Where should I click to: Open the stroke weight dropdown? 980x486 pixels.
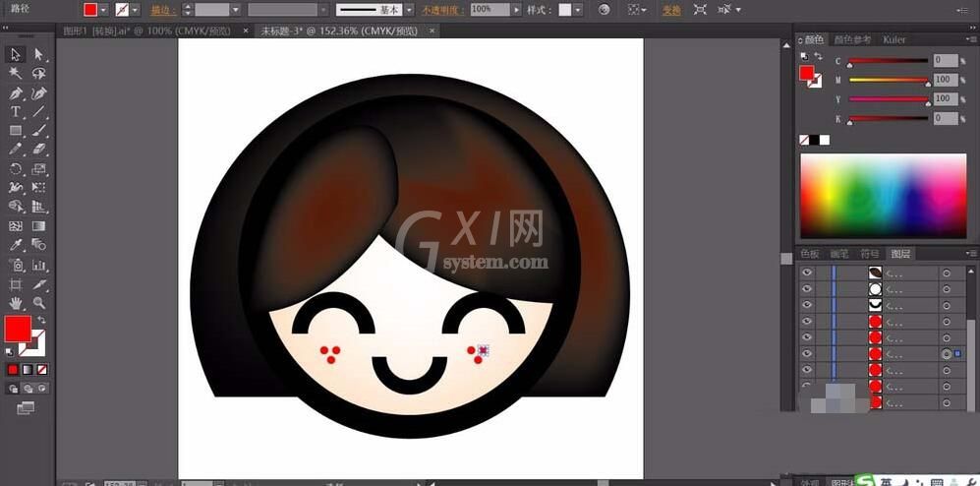point(235,10)
